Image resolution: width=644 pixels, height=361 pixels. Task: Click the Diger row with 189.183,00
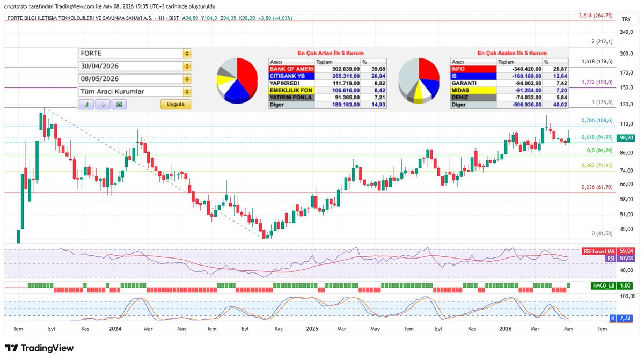(327, 105)
